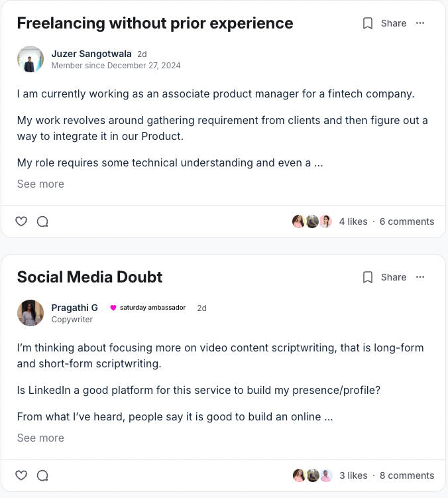The width and height of the screenshot is (448, 498).
Task: Like the Social Media Doubt post
Action: (x=21, y=475)
